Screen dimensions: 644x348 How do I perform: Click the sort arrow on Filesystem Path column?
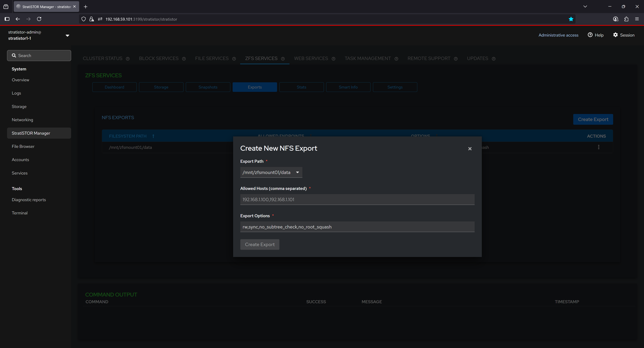(x=153, y=136)
